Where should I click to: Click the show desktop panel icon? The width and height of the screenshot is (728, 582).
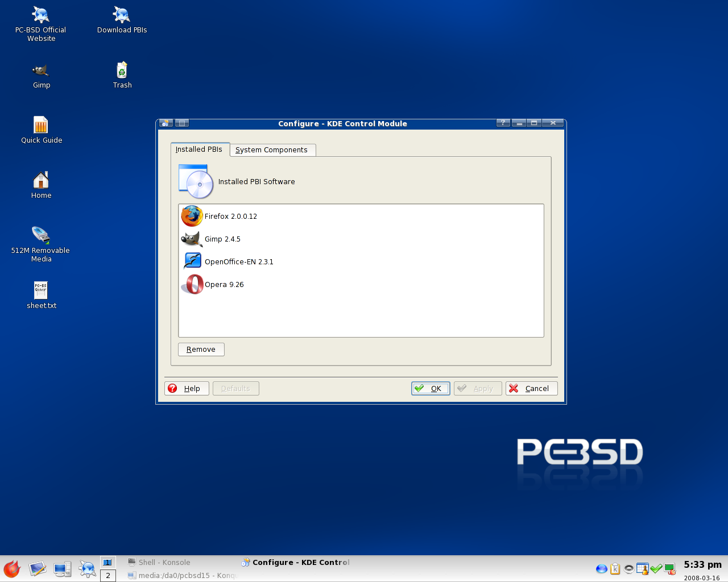(38, 569)
